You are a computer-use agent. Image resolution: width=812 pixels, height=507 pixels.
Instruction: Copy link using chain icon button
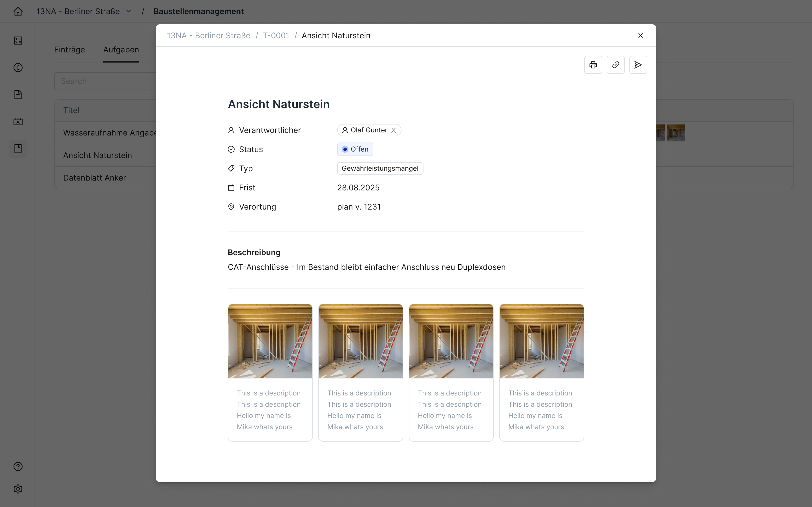point(615,65)
